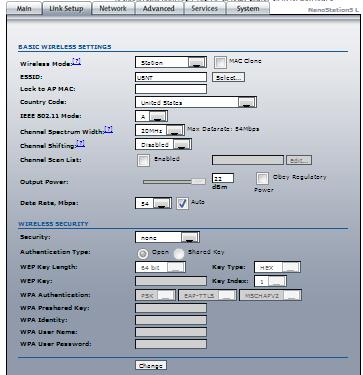The width and height of the screenshot is (363, 375).
Task: Click the Select button next to ESSID
Action: coord(228,77)
